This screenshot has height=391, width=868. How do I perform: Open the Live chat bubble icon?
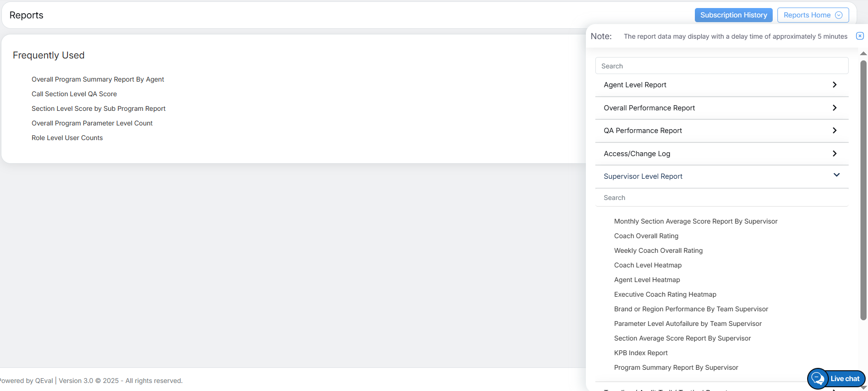point(818,379)
